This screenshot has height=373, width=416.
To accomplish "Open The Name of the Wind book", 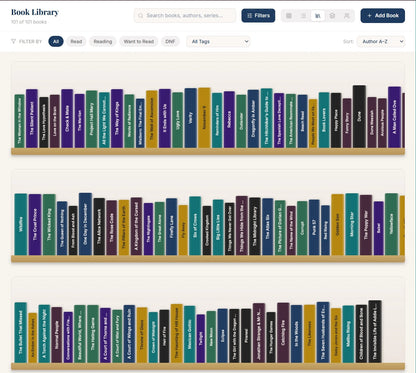I will (x=291, y=231).
